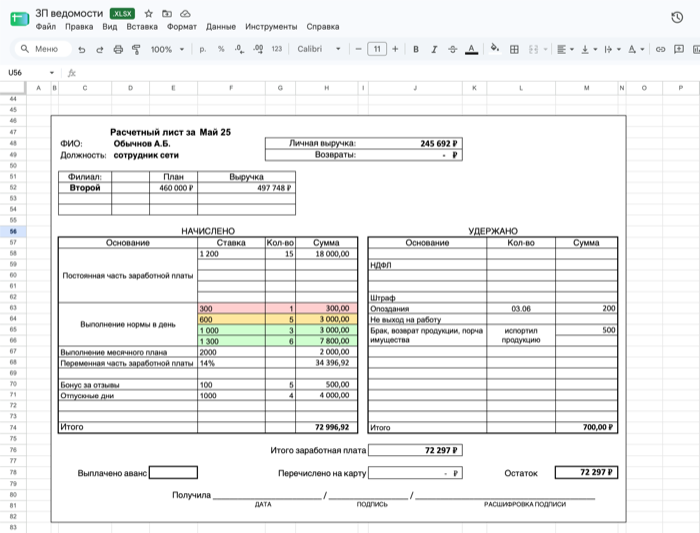Select the Итого sum 72 996,92

pyautogui.click(x=326, y=427)
